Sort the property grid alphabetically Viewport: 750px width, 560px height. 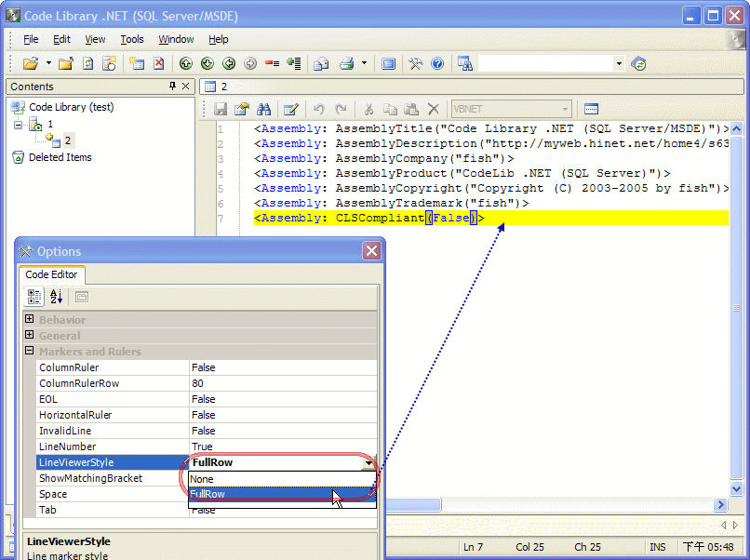[56, 297]
